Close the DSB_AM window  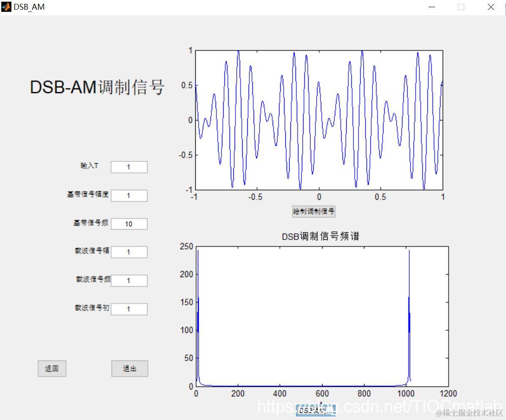coord(491,7)
